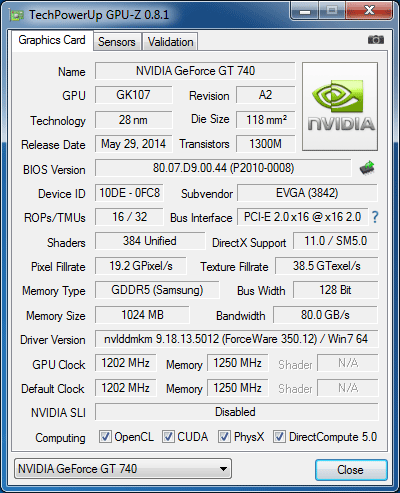Click the BIOS Version field 80.07.D9.00.44
This screenshot has height=493, width=400.
223,168
